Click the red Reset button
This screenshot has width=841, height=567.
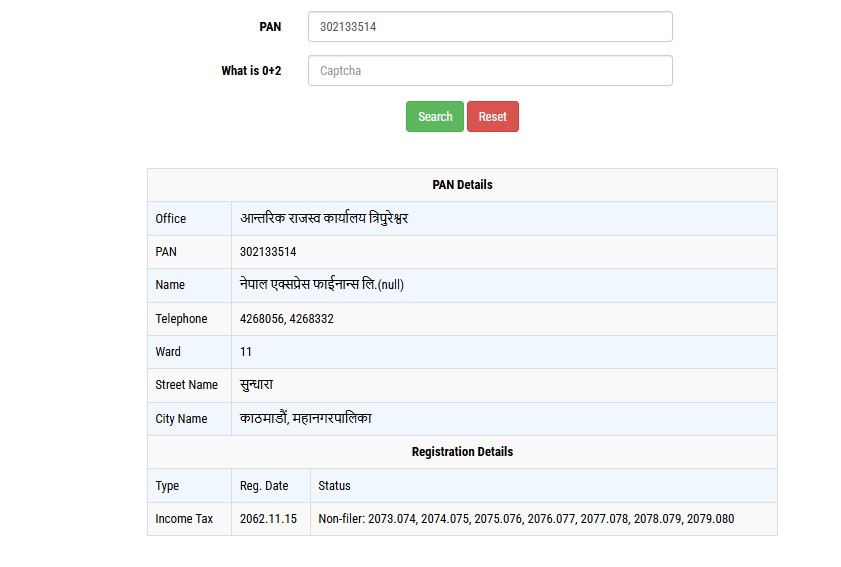pyautogui.click(x=492, y=117)
